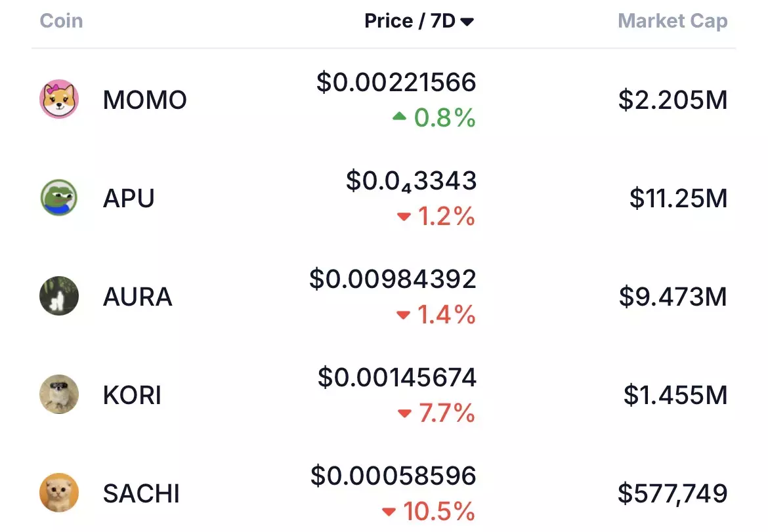Sort the list by Market Cap
The image size is (768, 532).
coord(672,21)
